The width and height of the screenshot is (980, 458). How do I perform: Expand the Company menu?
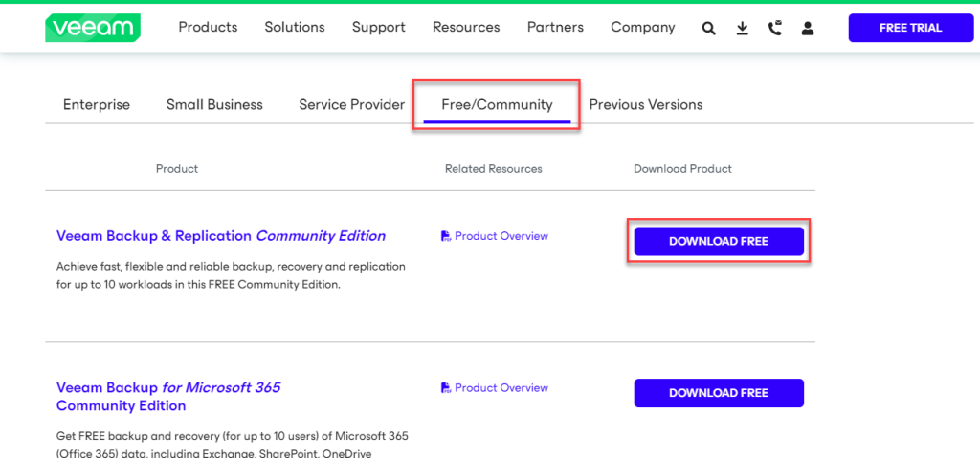[642, 28]
